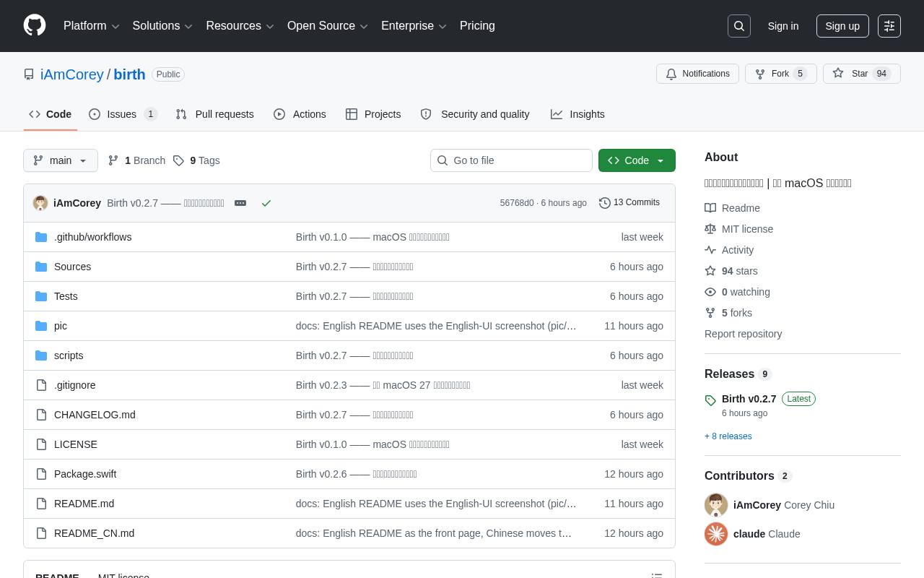Click the Sources folder icon
Viewport: 924px width, 578px height.
coord(41,267)
